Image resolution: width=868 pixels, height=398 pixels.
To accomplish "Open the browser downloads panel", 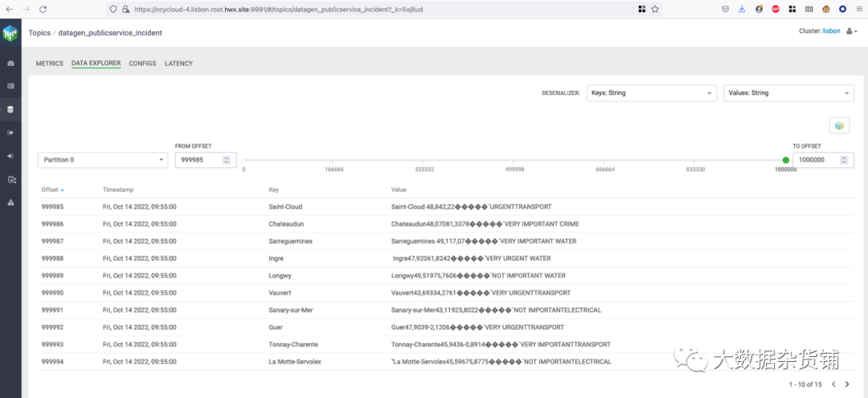I will click(x=743, y=9).
